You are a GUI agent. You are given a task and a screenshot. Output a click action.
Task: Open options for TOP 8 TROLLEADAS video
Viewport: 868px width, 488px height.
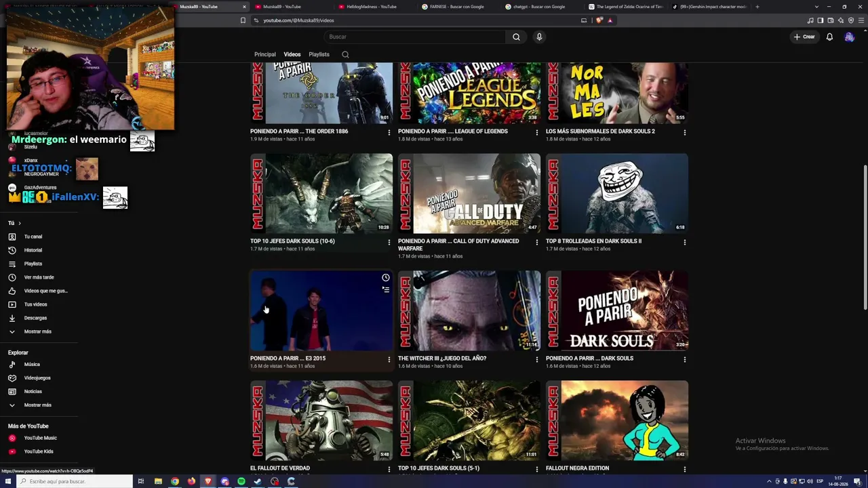(685, 242)
